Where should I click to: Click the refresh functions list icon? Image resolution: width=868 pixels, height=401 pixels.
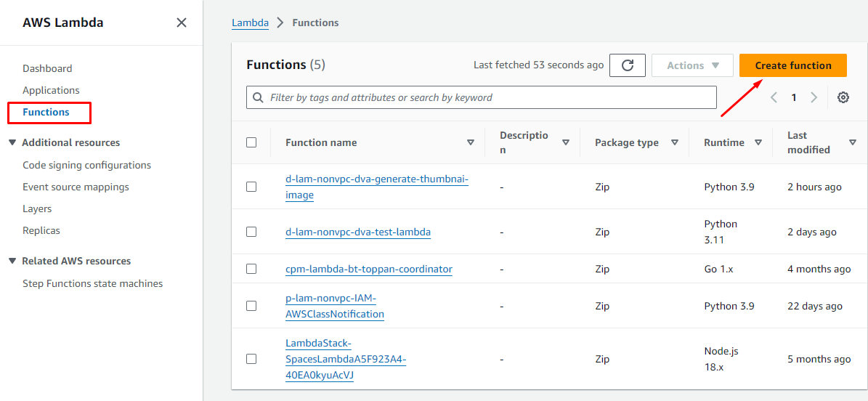coord(628,65)
